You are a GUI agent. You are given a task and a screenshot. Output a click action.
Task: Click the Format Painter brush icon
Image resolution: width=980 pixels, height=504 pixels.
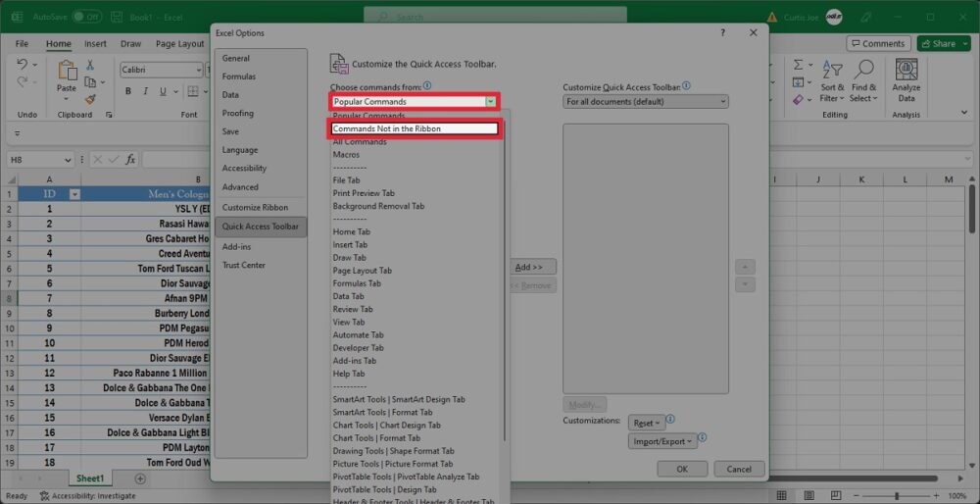90,99
